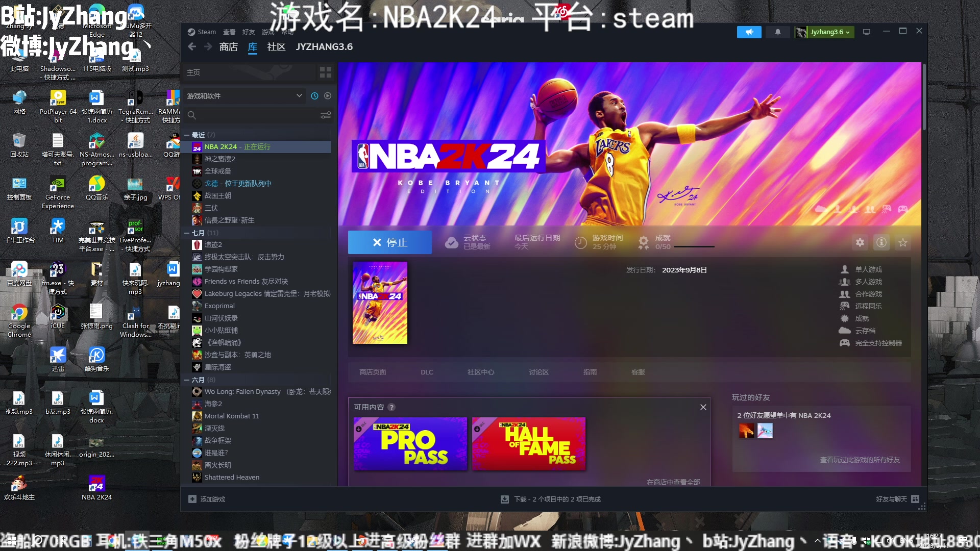980x551 pixels.
Task: Click the NBA 2K24 box art thumbnail
Action: pos(380,303)
